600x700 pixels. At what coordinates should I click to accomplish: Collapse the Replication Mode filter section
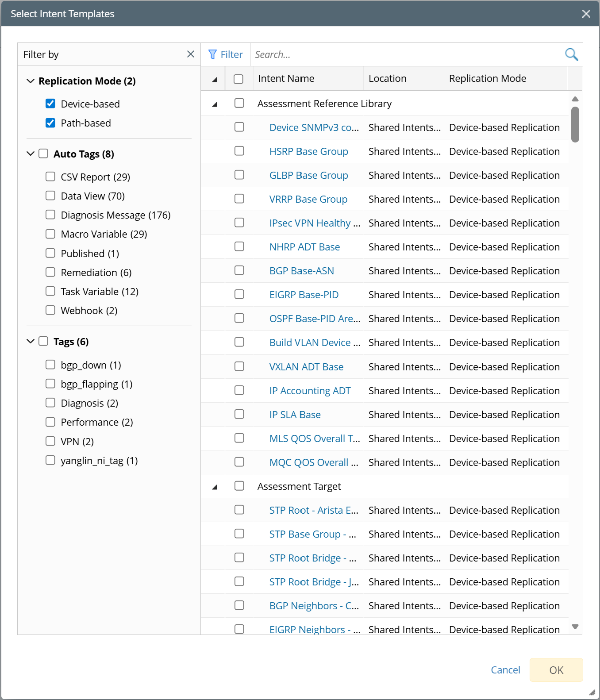point(31,81)
